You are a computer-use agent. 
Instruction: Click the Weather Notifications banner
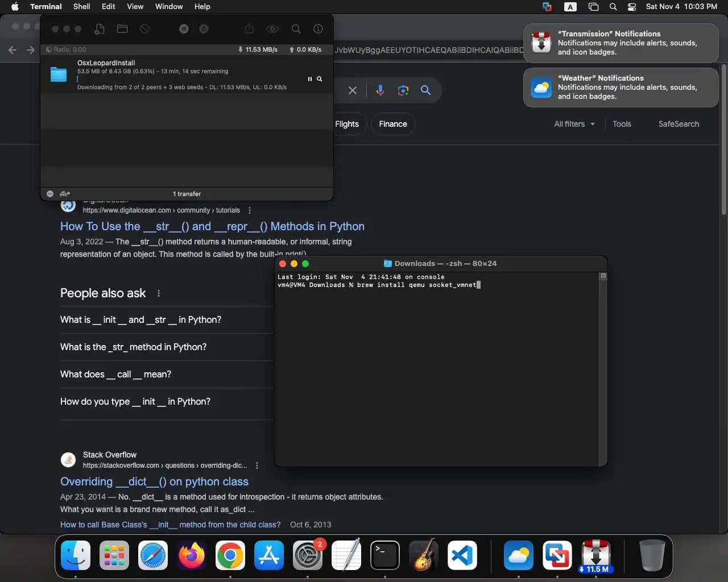coord(621,87)
